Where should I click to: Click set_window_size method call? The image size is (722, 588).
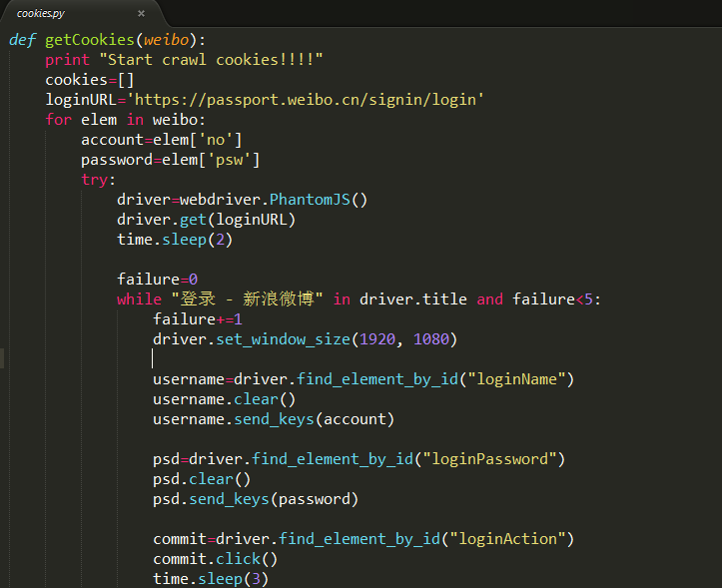284,339
